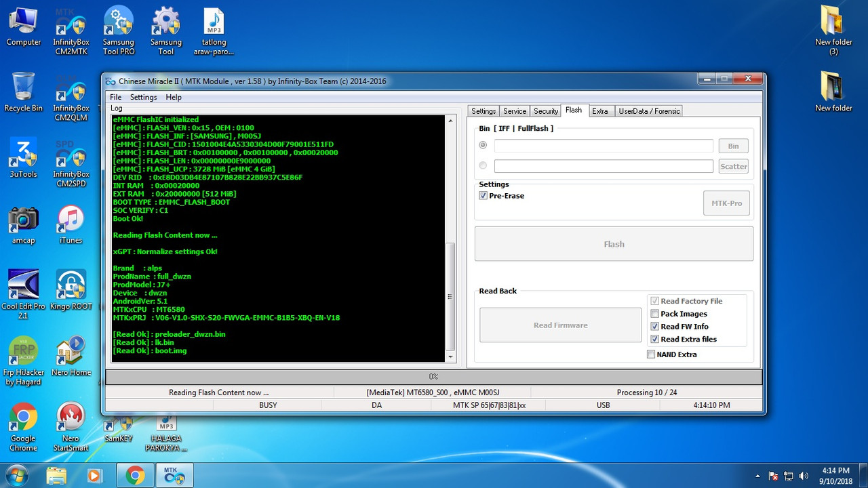Switch to the Service tab
The height and width of the screenshot is (488, 868).
515,111
